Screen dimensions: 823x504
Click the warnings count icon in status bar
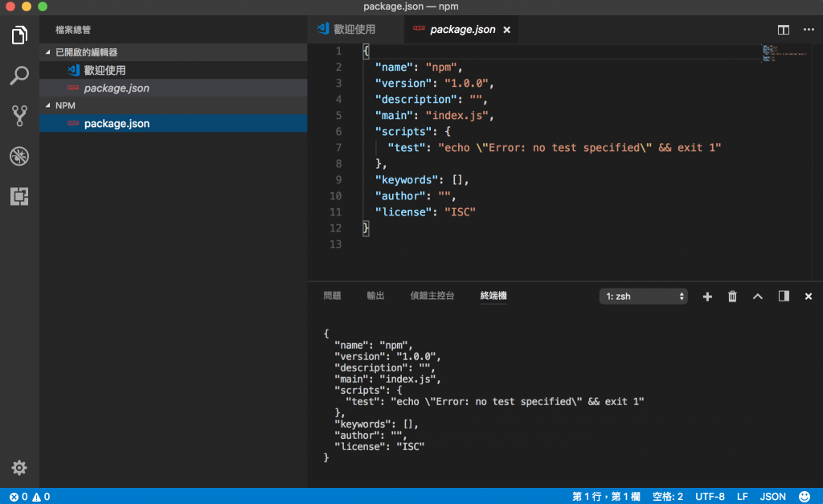(x=36, y=497)
